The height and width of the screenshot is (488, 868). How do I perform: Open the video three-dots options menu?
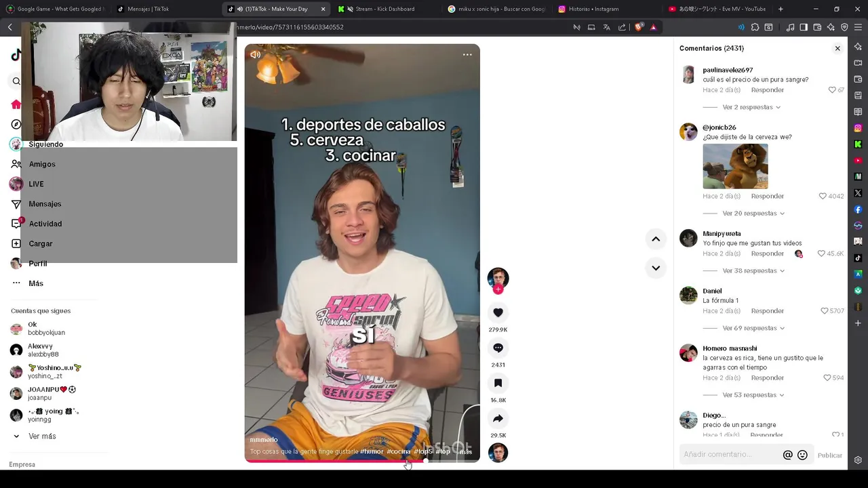[x=467, y=55]
